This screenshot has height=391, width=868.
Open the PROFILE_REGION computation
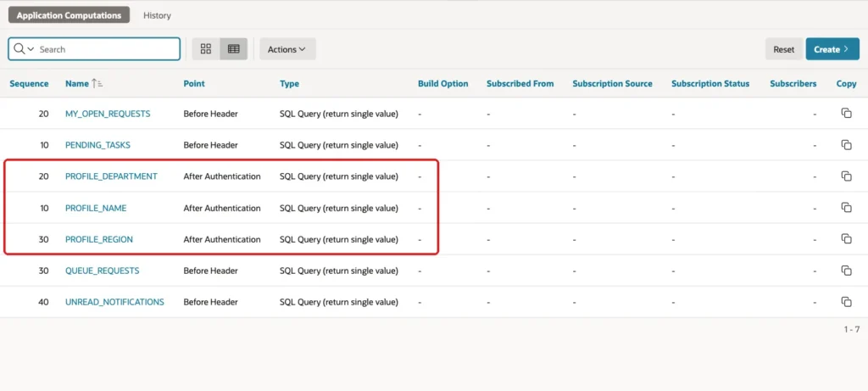pyautogui.click(x=99, y=239)
